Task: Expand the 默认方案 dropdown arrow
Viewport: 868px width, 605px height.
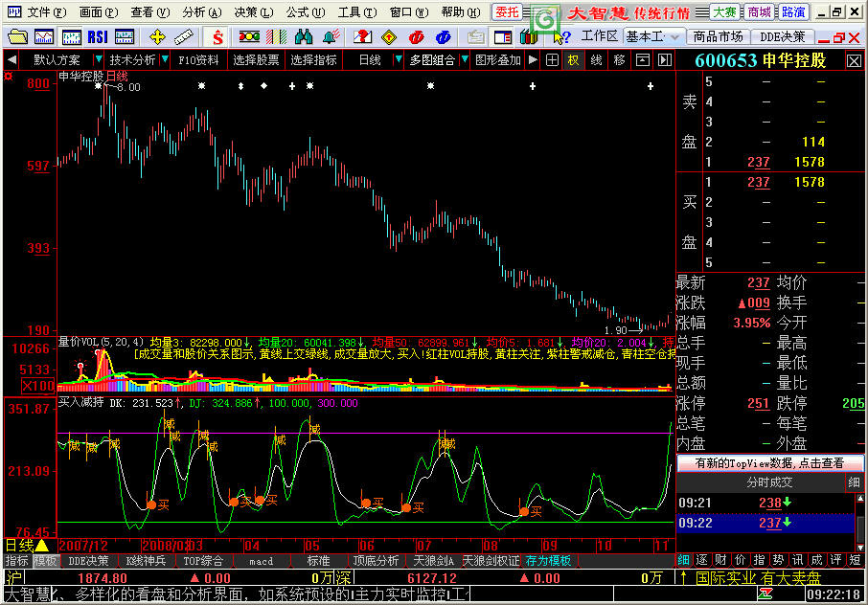Action: point(98,59)
